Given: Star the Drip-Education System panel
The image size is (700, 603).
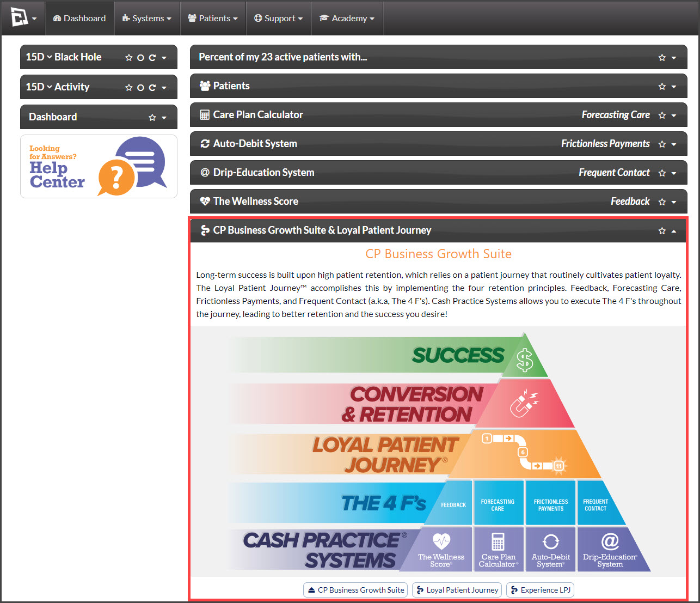Looking at the screenshot, I should coord(662,173).
